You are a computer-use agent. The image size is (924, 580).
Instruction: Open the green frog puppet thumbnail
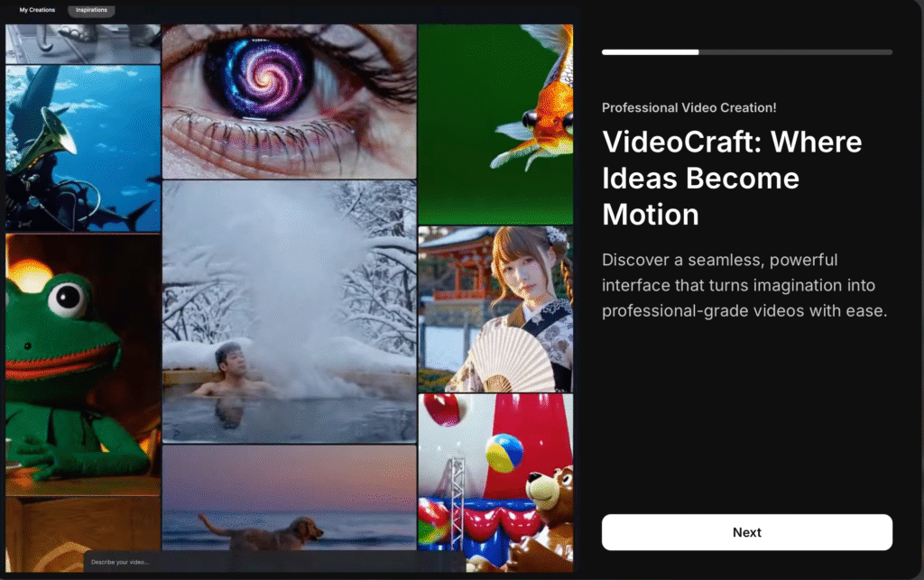click(83, 364)
